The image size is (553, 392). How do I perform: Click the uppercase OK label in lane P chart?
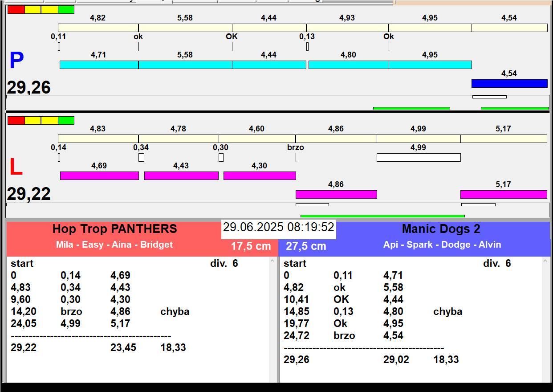coord(232,37)
